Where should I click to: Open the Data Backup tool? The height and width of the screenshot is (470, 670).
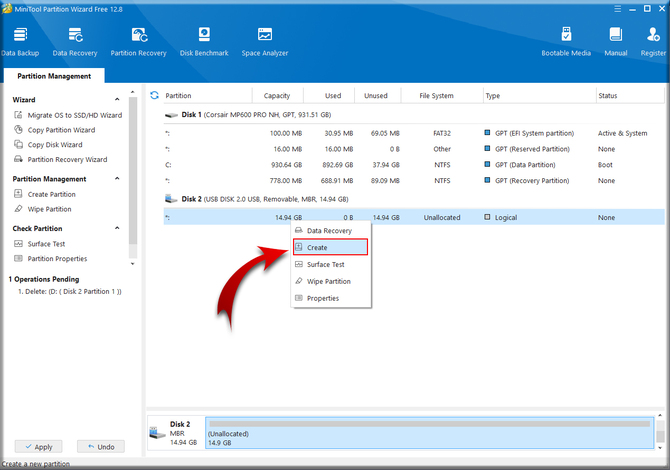coord(20,41)
